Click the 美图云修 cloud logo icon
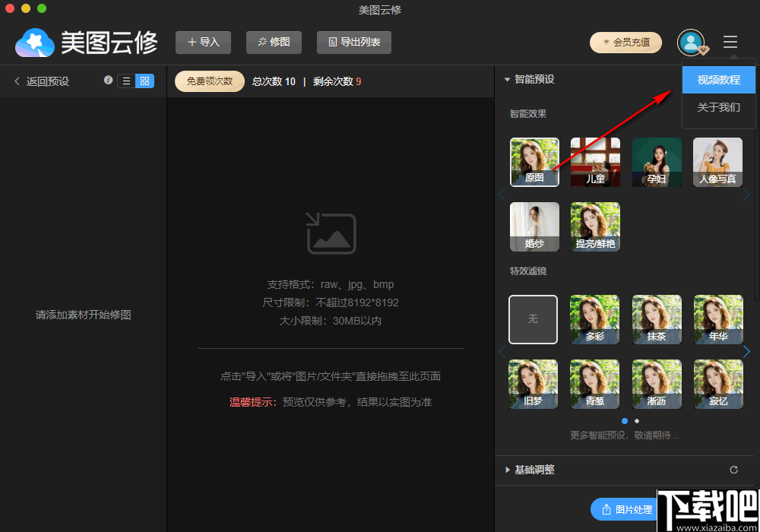760x532 pixels. tap(34, 43)
